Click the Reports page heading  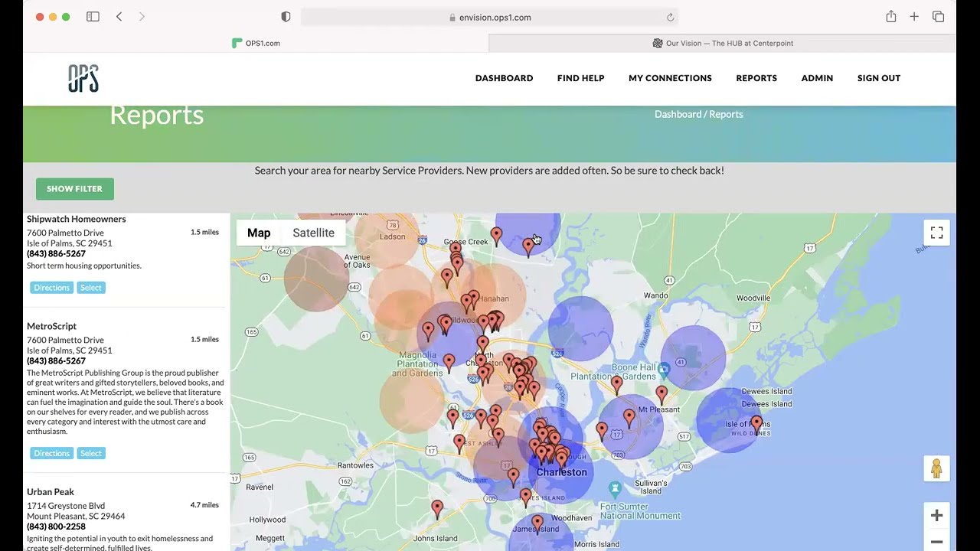coord(156,115)
